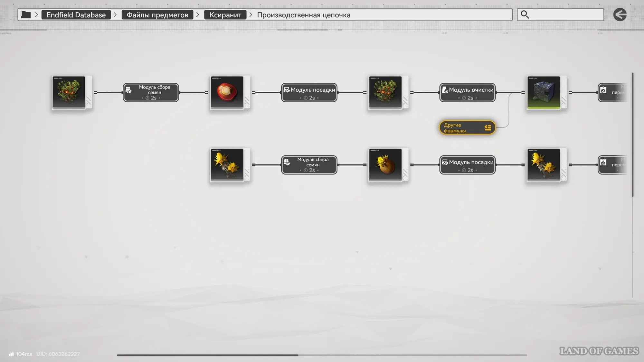Click the first red berry bush icon
Image resolution: width=644 pixels, height=362 pixels.
(69, 92)
